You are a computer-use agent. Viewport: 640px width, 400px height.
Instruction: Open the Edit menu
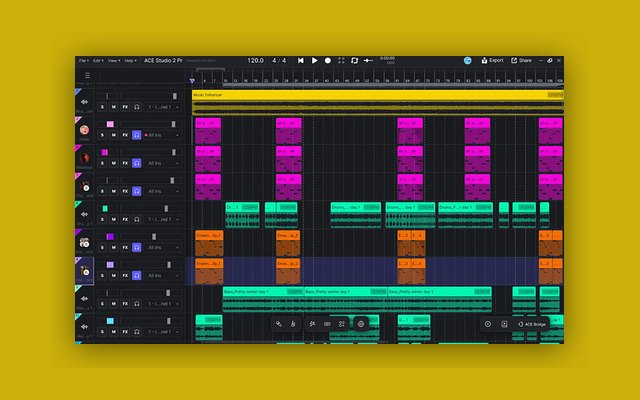[98, 60]
